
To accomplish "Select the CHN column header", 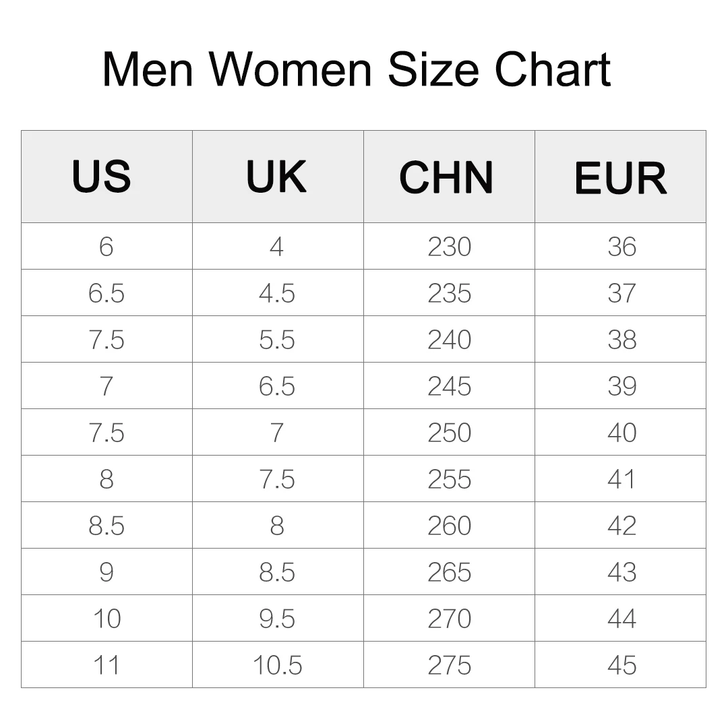I will point(446,177).
